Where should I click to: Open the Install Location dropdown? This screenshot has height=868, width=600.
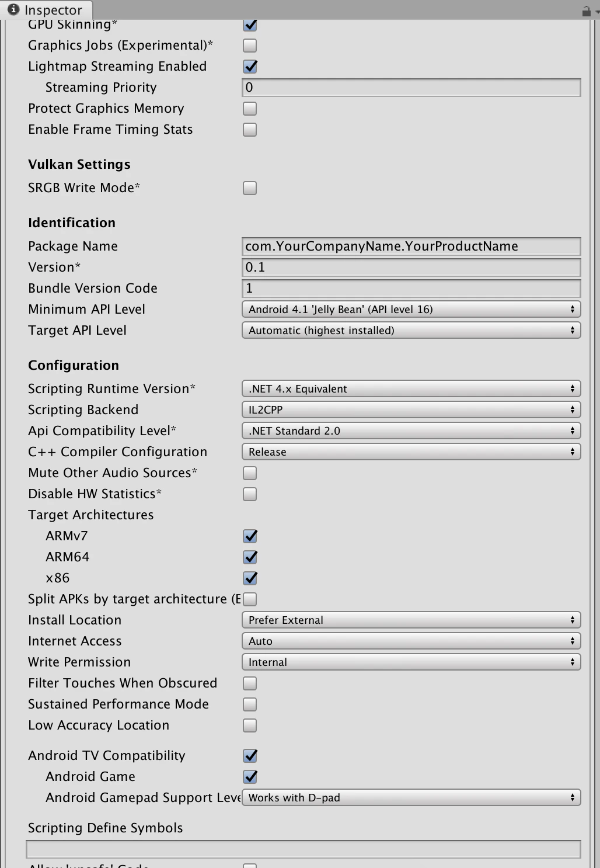point(411,620)
